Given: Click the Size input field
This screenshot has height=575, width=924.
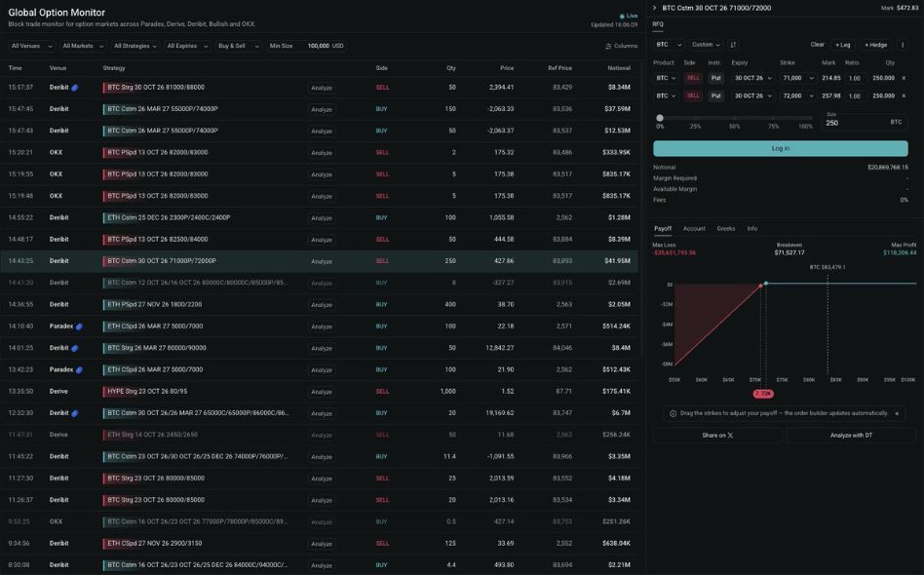Looking at the screenshot, I should (x=866, y=121).
